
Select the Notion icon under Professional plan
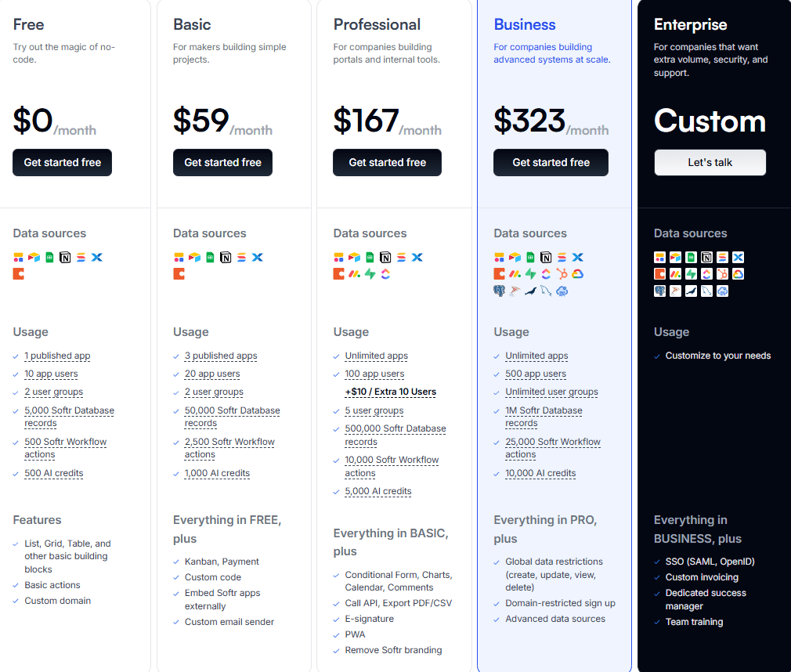point(386,257)
